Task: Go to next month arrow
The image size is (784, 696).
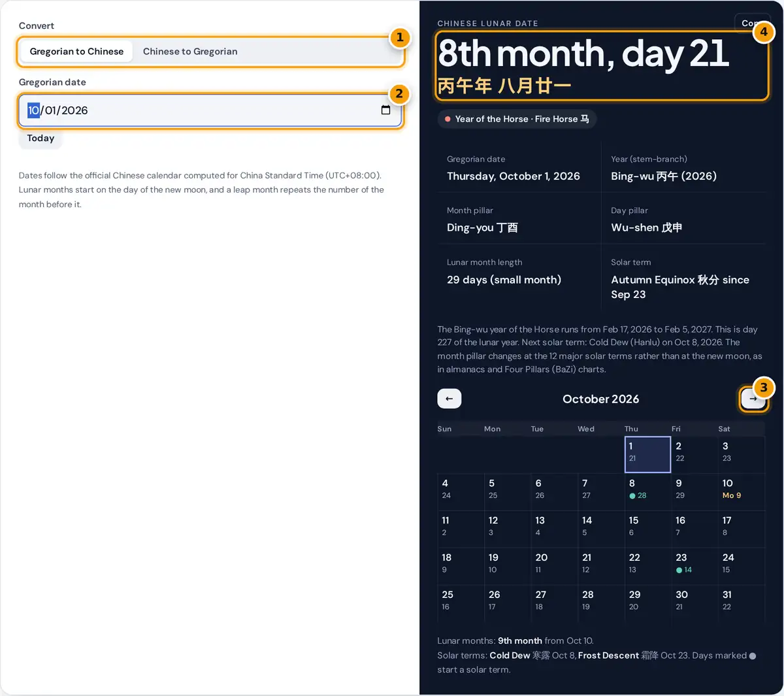Action: click(753, 399)
